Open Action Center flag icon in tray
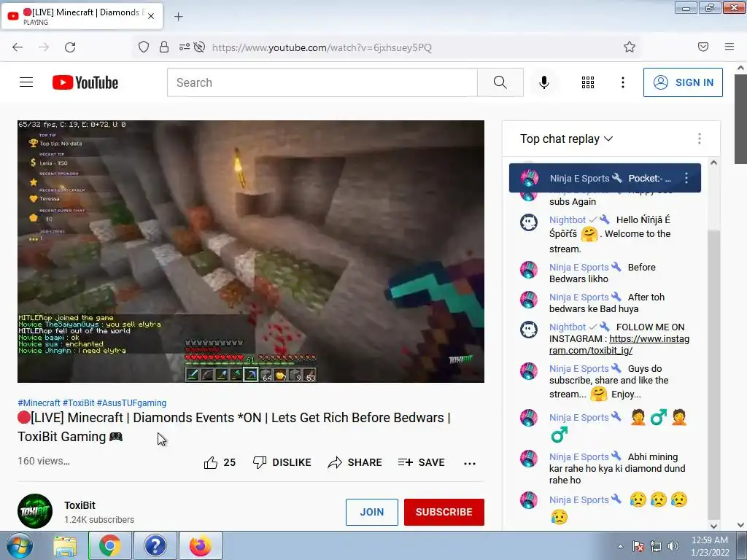Viewport: 747px width, 560px height. click(x=638, y=546)
